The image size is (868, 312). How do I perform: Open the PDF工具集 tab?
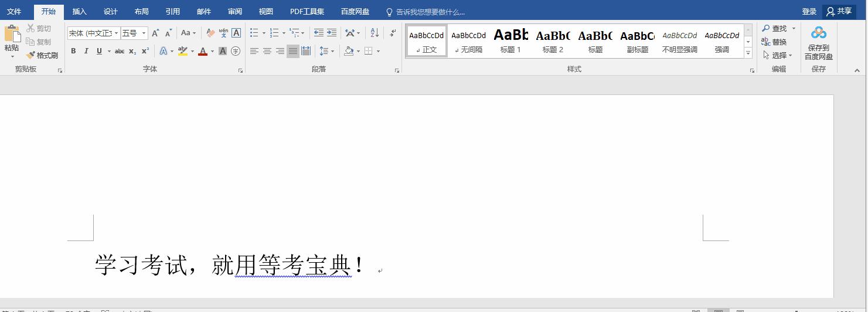pos(307,12)
